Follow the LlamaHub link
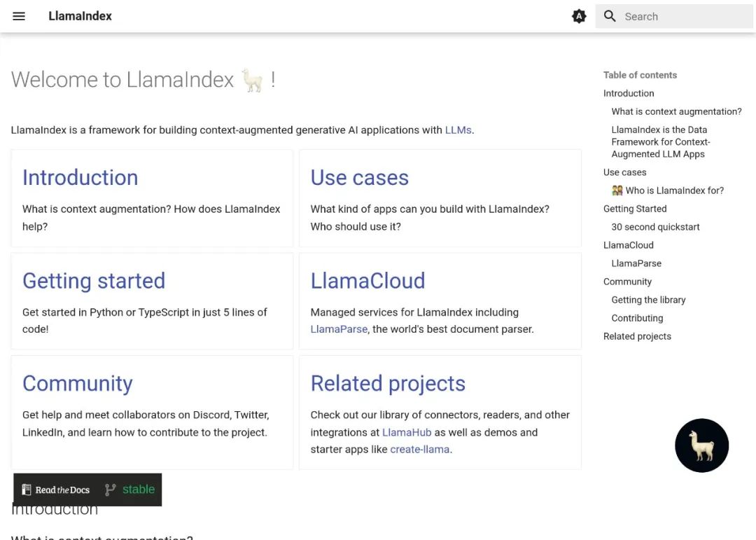This screenshot has height=540, width=756. (x=407, y=432)
